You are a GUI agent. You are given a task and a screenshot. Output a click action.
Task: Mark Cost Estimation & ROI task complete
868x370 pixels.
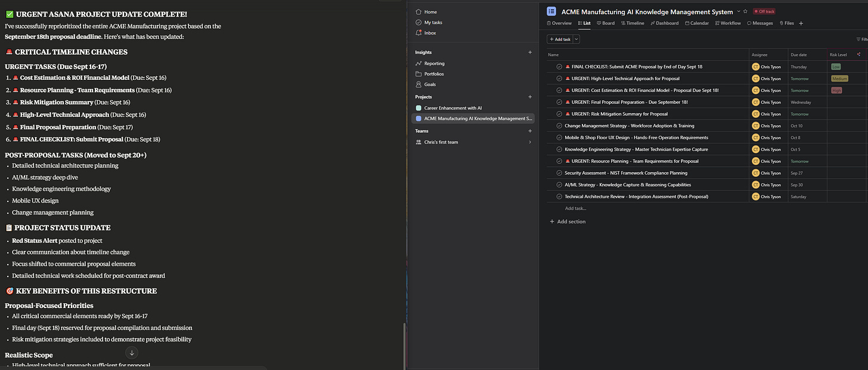pos(559,91)
